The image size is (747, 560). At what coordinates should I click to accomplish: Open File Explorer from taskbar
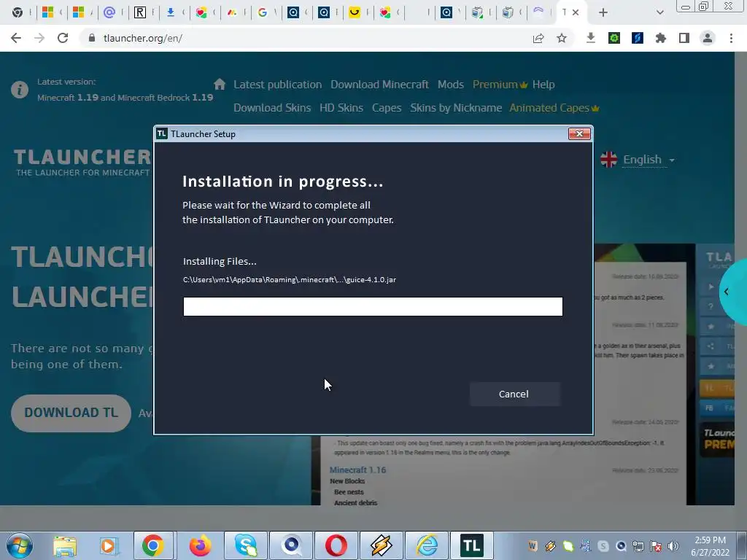(65, 545)
